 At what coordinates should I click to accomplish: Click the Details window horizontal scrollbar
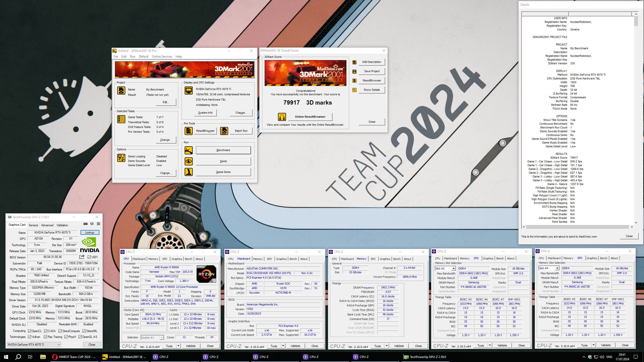pyautogui.click(x=578, y=227)
